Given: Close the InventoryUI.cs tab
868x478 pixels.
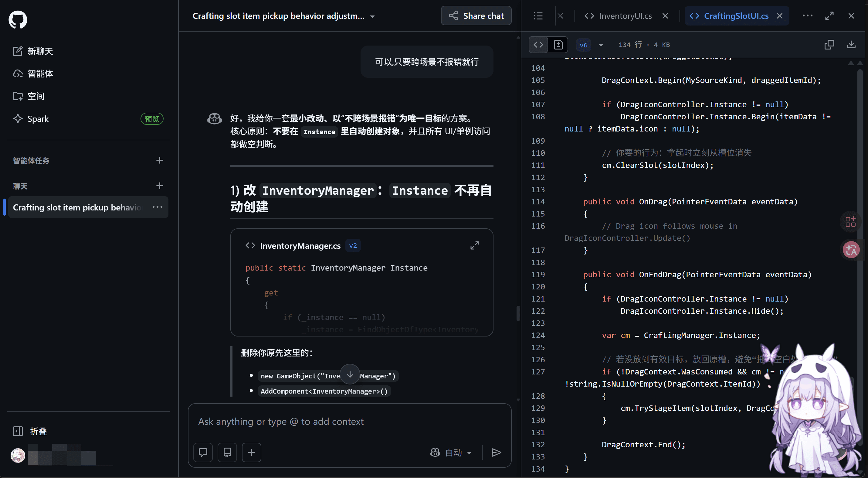Looking at the screenshot, I should (665, 16).
